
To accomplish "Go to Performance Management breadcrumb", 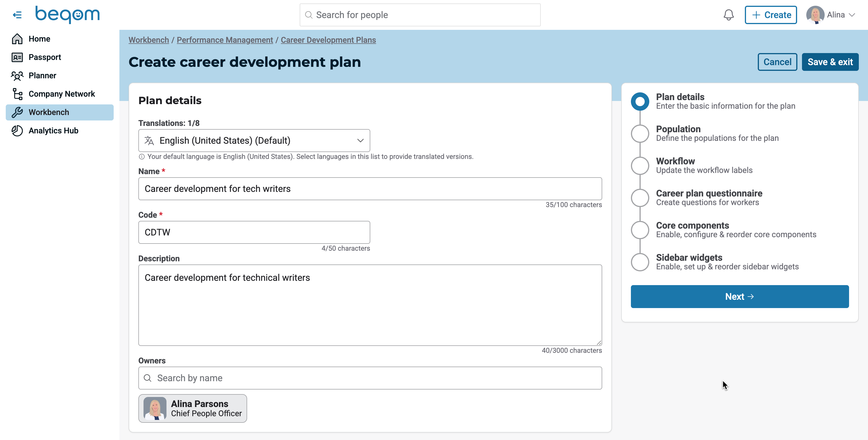I will (x=225, y=40).
